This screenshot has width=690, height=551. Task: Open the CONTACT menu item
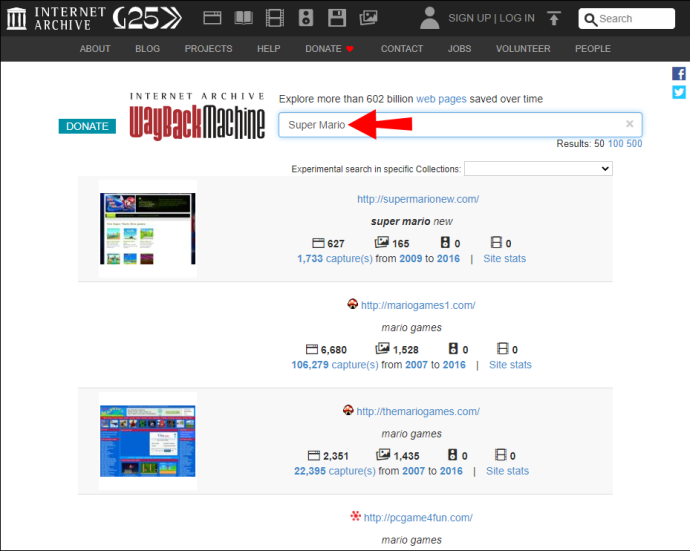click(402, 49)
